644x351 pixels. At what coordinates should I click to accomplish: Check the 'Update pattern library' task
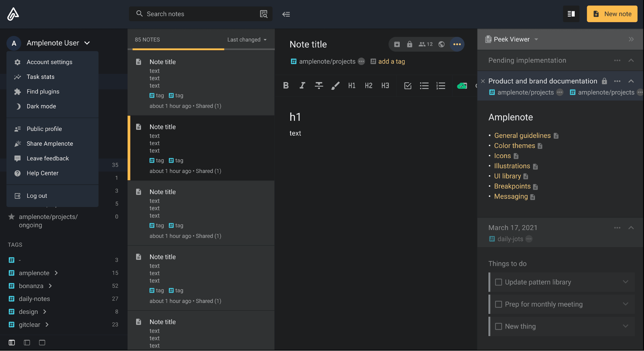[498, 282]
